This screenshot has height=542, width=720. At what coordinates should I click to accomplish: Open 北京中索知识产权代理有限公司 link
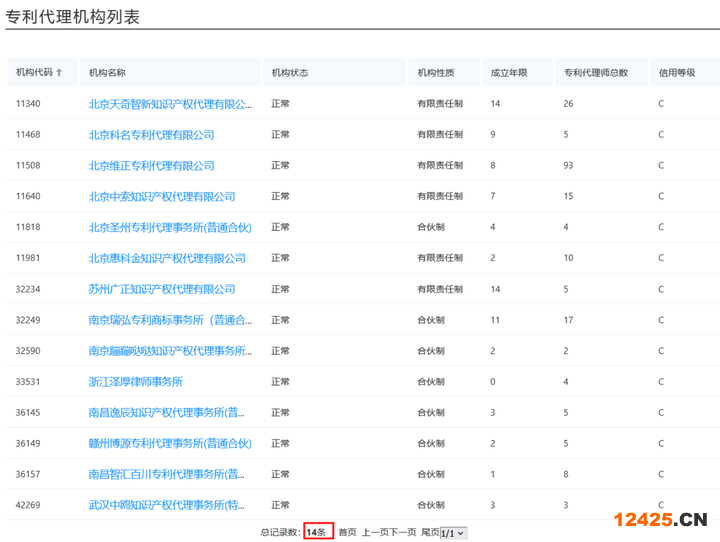click(162, 197)
